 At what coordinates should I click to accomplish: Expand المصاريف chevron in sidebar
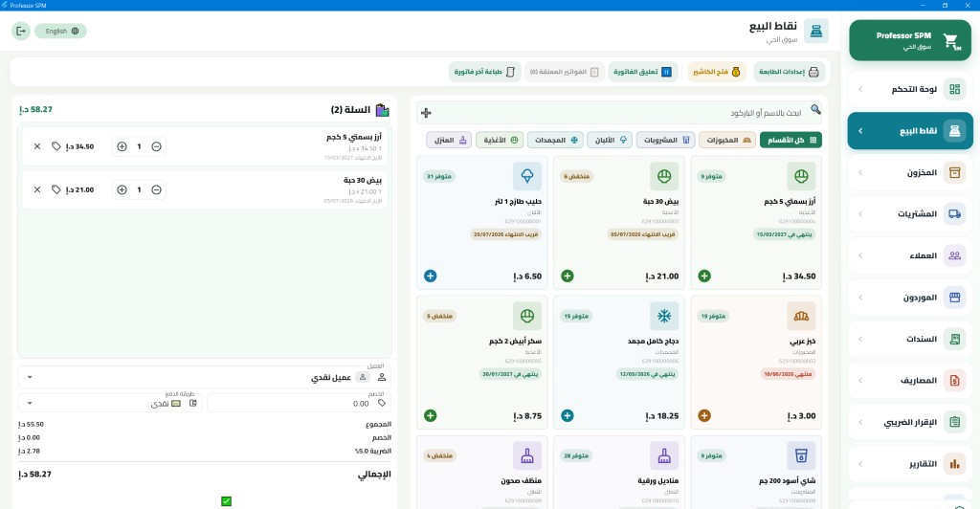point(860,381)
